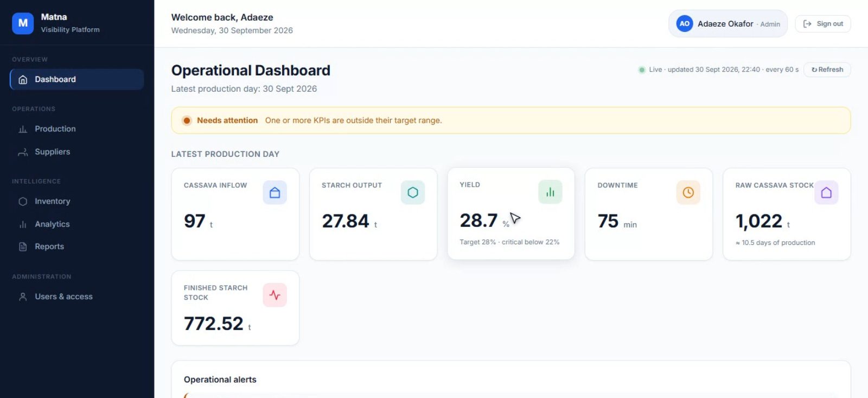The image size is (868, 398).
Task: Click the 'Target 28% · critical below 22%' text
Action: pos(509,242)
